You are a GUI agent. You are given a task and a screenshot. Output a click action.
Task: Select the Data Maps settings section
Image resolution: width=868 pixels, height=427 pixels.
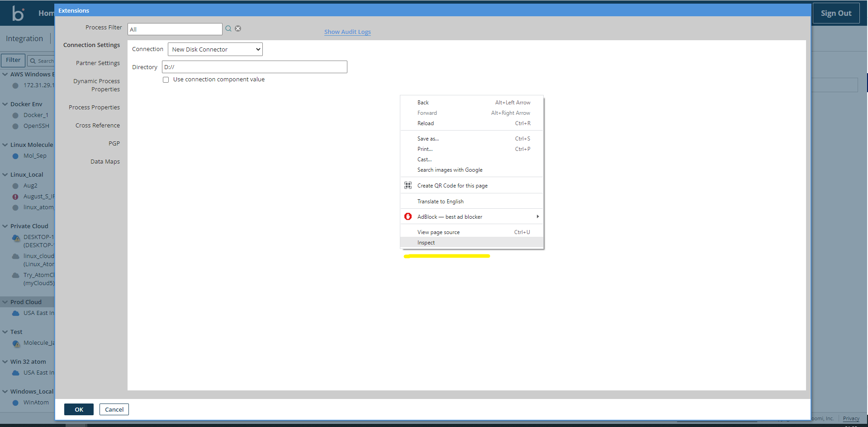tap(105, 161)
